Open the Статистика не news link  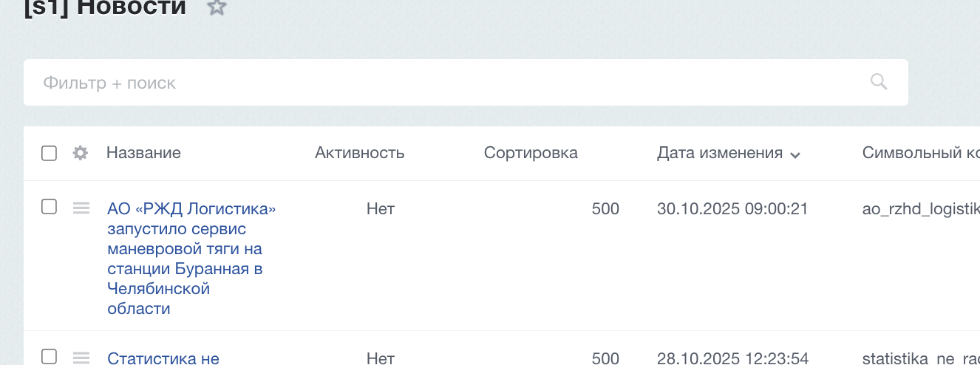pos(163,358)
